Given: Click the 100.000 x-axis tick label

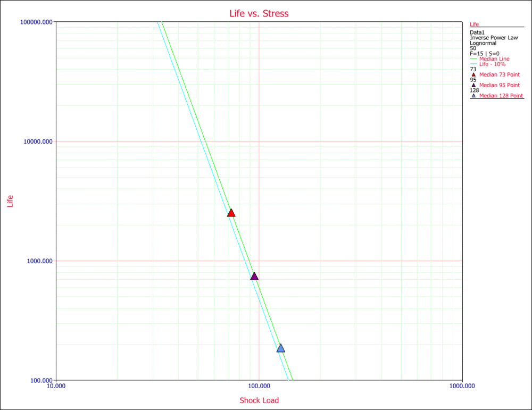Looking at the screenshot, I should tap(259, 387).
